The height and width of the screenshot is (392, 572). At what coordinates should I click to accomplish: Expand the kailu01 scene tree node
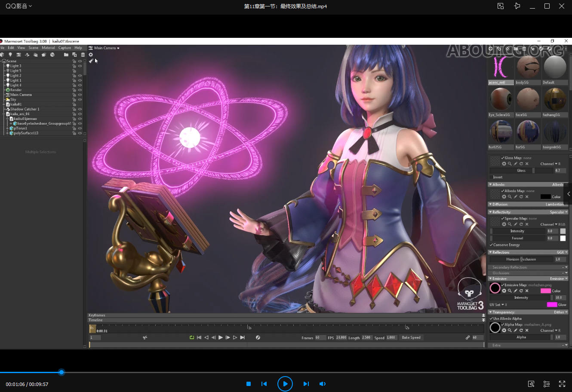coord(4,104)
